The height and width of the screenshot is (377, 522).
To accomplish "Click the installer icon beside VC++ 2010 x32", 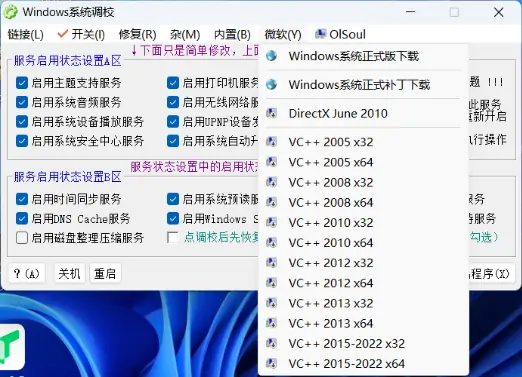I will pyautogui.click(x=271, y=222).
